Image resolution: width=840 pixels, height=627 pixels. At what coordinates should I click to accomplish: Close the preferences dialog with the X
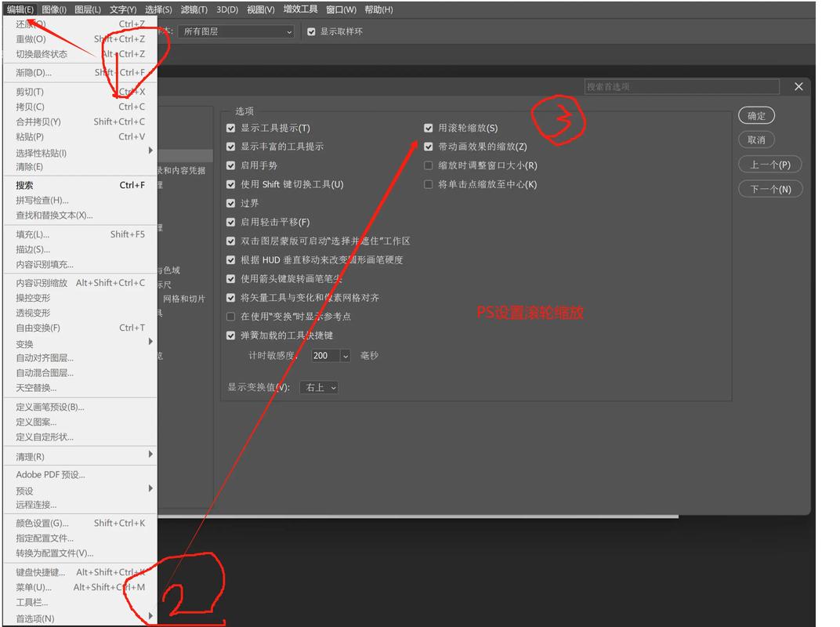tap(798, 86)
